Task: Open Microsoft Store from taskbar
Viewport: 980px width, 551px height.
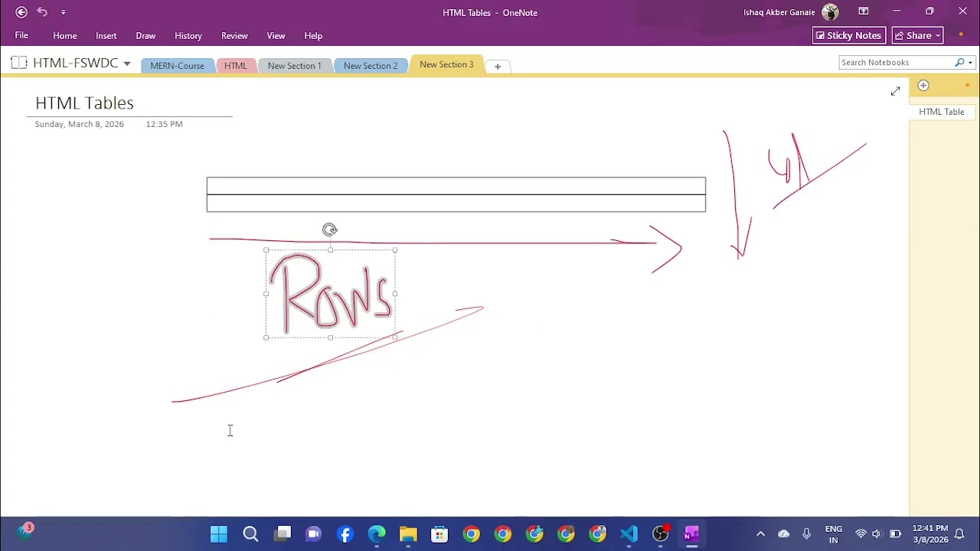Action: [x=439, y=534]
